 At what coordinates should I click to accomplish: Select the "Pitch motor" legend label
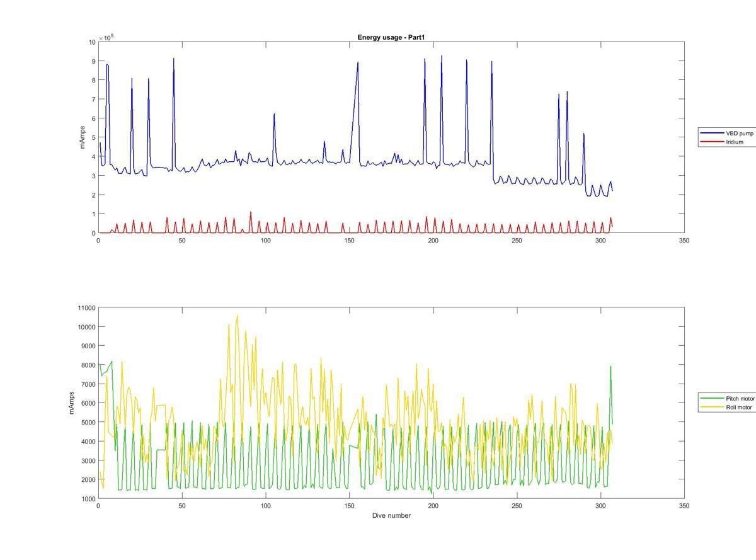click(x=740, y=399)
